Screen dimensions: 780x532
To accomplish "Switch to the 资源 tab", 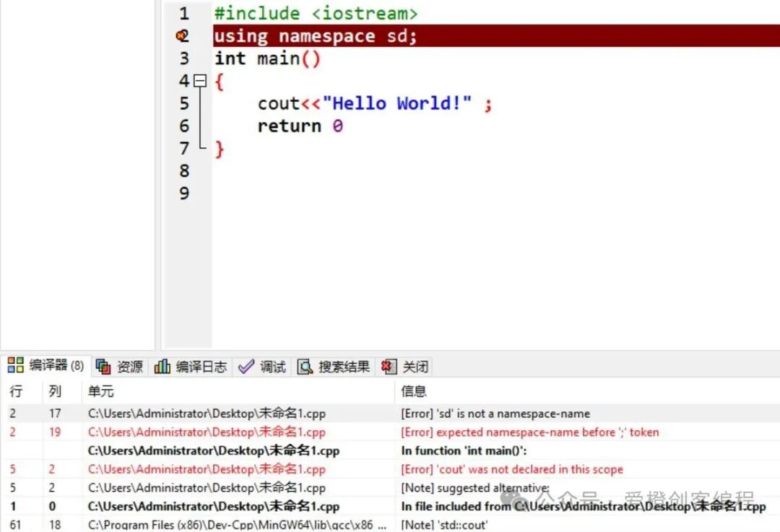I will pyautogui.click(x=119, y=367).
